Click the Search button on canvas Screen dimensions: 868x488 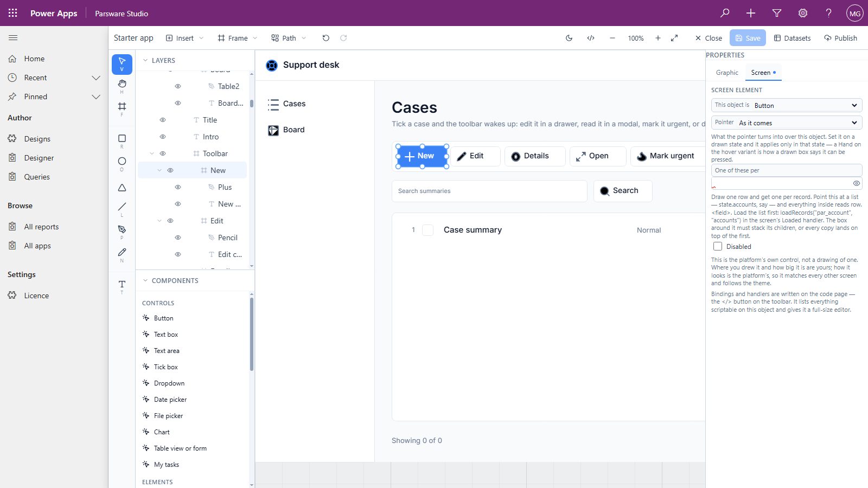pyautogui.click(x=623, y=191)
